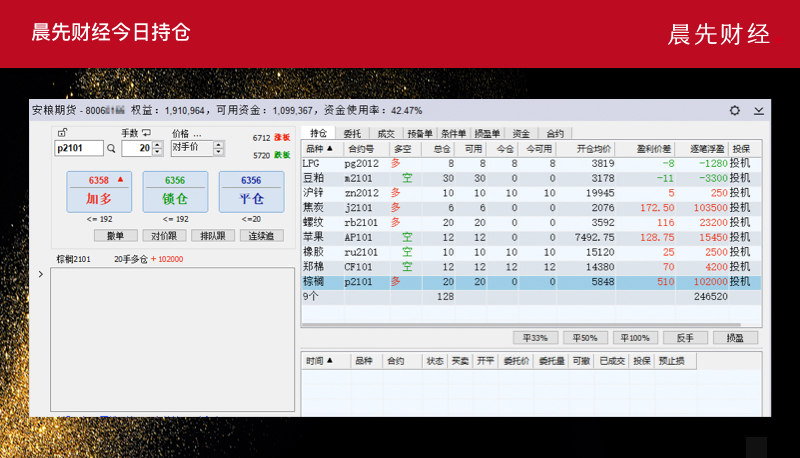Increase the lot quantity with the stepper
Viewport: 800px width, 458px height.
click(157, 144)
